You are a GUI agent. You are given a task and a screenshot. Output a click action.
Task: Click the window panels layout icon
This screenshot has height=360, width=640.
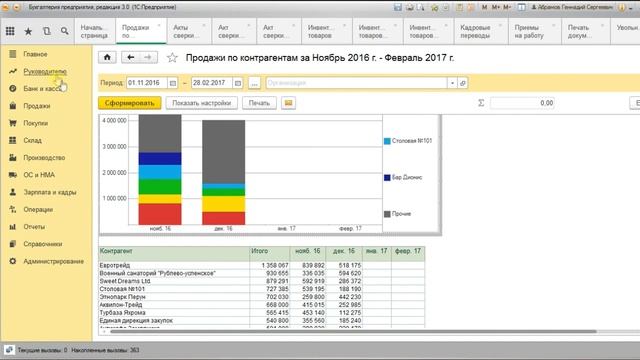pos(521,7)
